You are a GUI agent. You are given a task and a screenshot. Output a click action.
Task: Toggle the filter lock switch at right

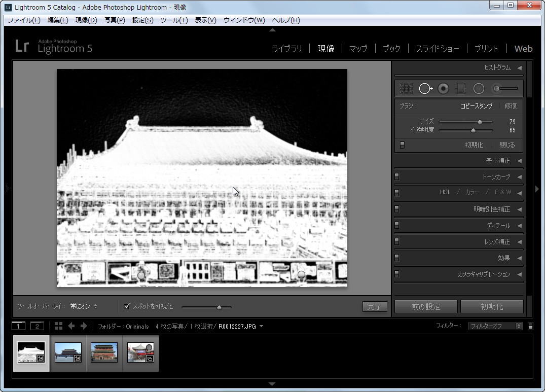(x=530, y=326)
